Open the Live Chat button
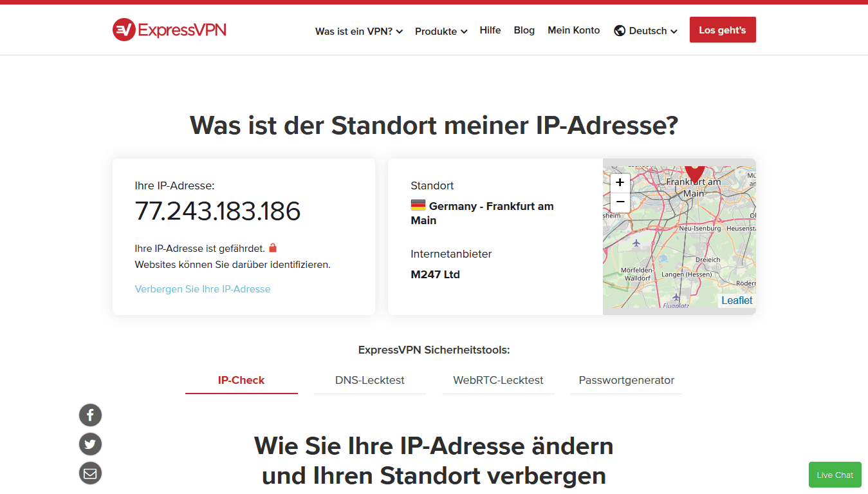The width and height of the screenshot is (868, 494). click(x=835, y=475)
